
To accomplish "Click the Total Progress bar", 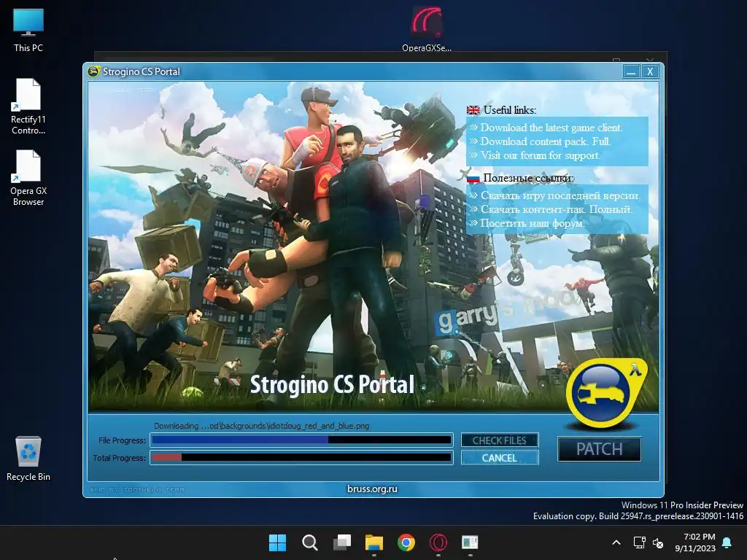I will pos(301,458).
